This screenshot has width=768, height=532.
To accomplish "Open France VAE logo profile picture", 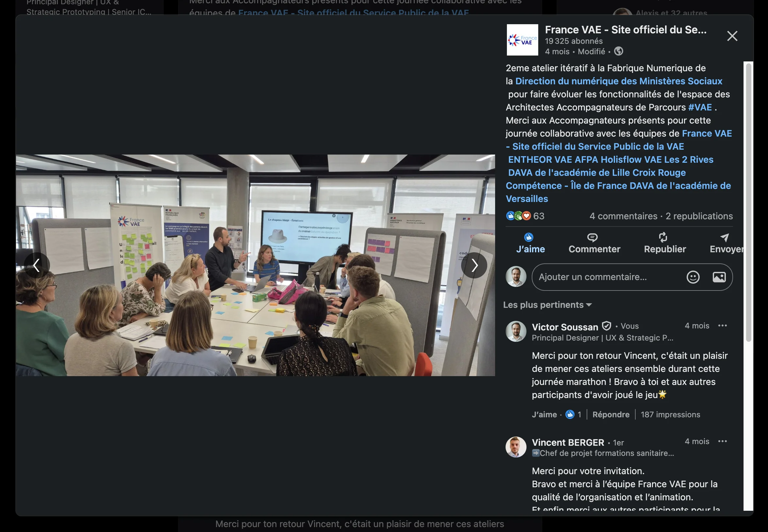I will pos(522,40).
